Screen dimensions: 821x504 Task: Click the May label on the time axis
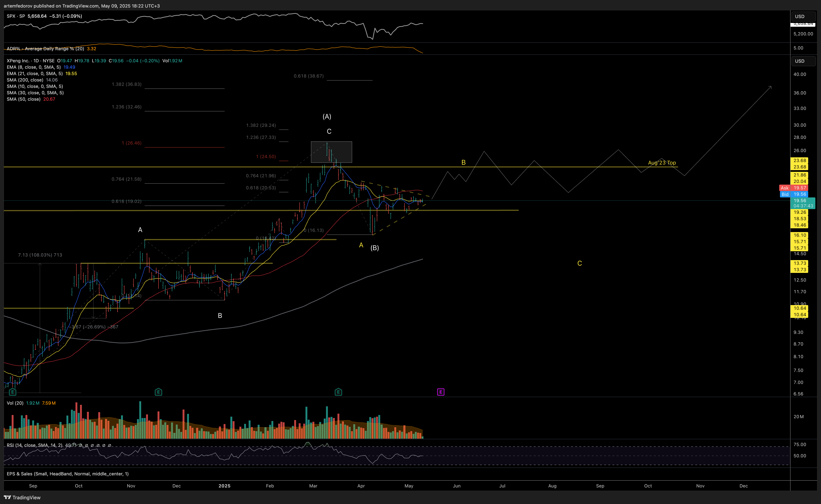pos(409,486)
